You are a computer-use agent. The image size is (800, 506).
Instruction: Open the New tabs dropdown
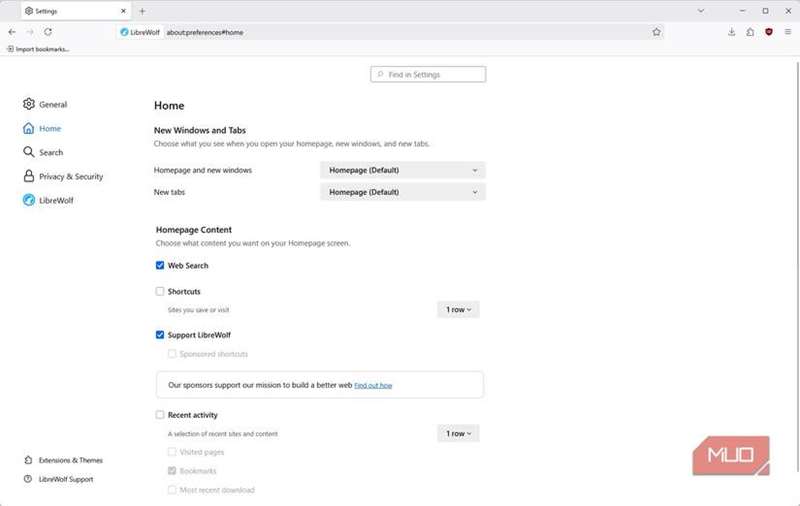point(403,192)
